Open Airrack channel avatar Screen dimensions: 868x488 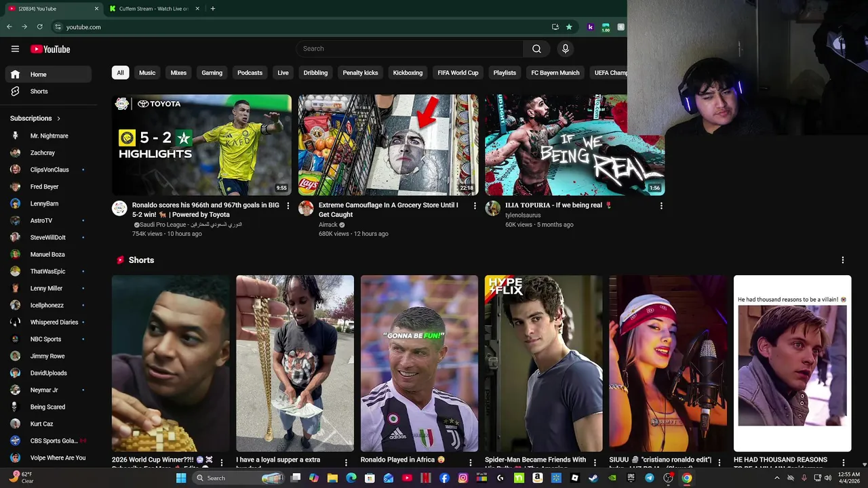(x=306, y=208)
